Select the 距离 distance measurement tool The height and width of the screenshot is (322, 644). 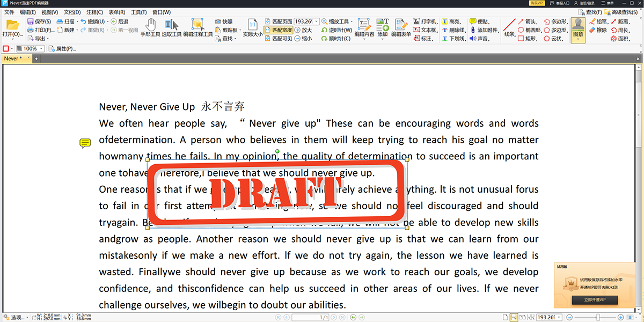pos(623,22)
